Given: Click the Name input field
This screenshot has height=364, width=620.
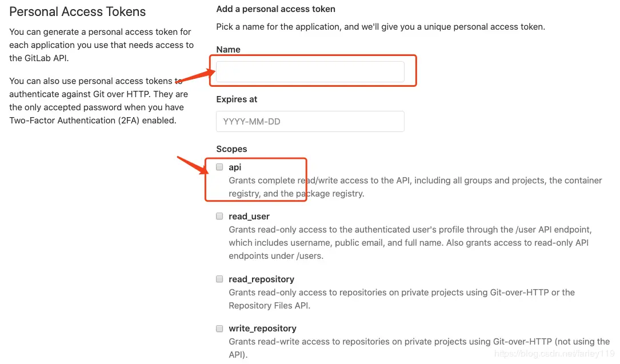Looking at the screenshot, I should (310, 72).
